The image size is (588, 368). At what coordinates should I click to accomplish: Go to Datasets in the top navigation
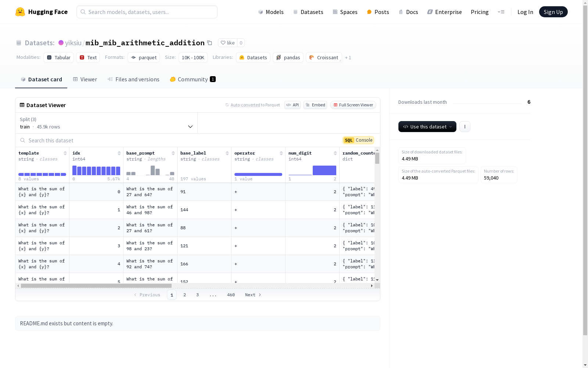click(x=308, y=12)
